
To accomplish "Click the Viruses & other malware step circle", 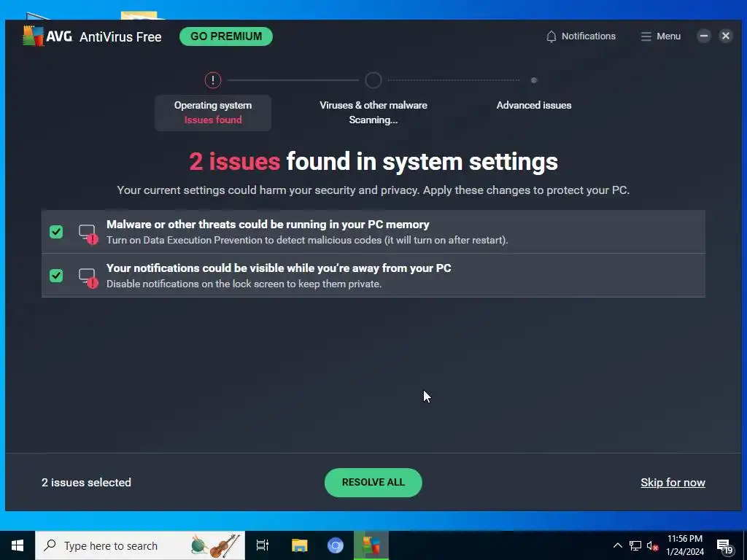I will pos(373,80).
